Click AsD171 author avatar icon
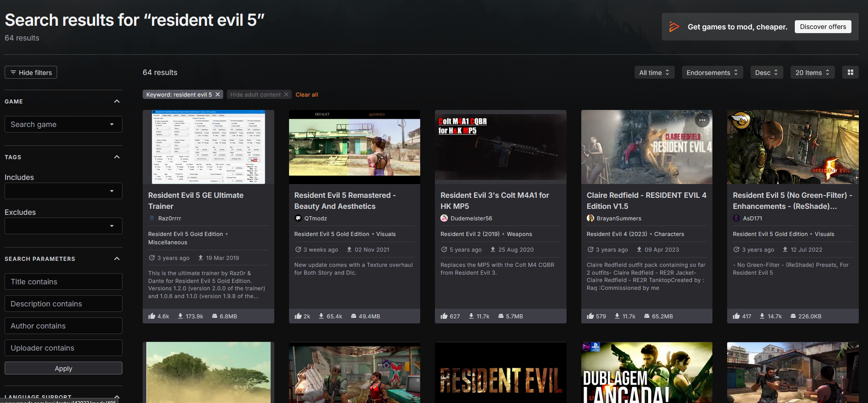 tap(736, 218)
